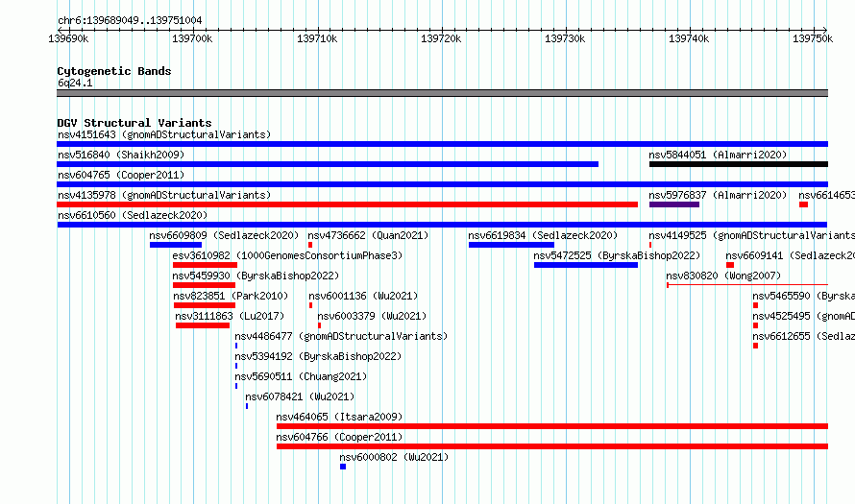Click the gray 6q24.1 cytogenetic band bar
Image resolution: width=855 pixels, height=504 pixels.
(x=442, y=93)
